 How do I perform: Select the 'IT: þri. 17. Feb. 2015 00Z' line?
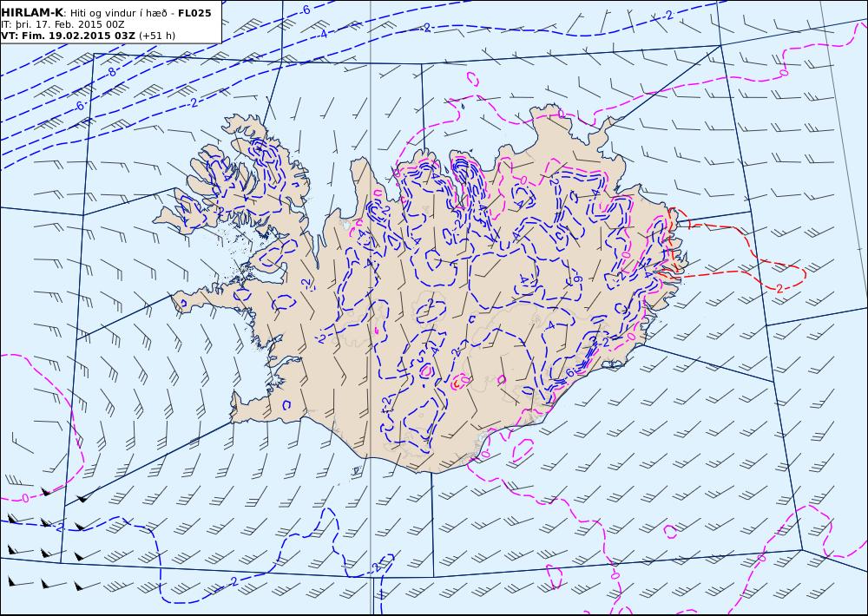point(62,24)
